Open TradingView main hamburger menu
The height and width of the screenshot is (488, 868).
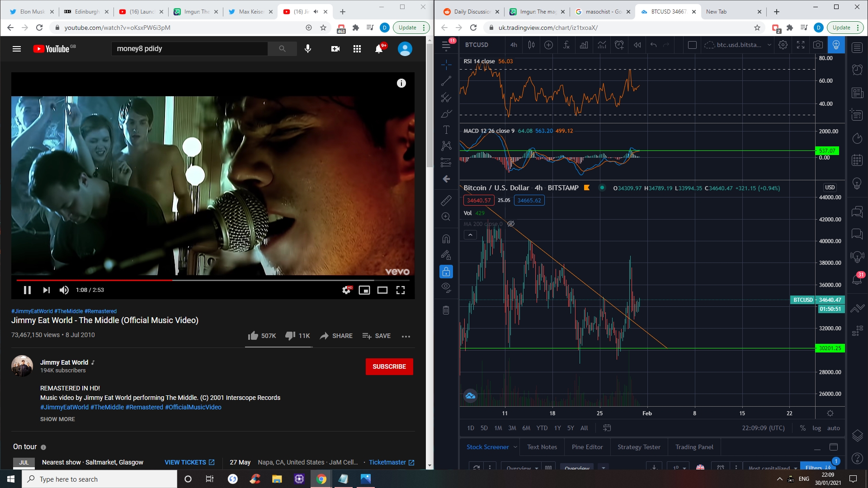point(446,45)
